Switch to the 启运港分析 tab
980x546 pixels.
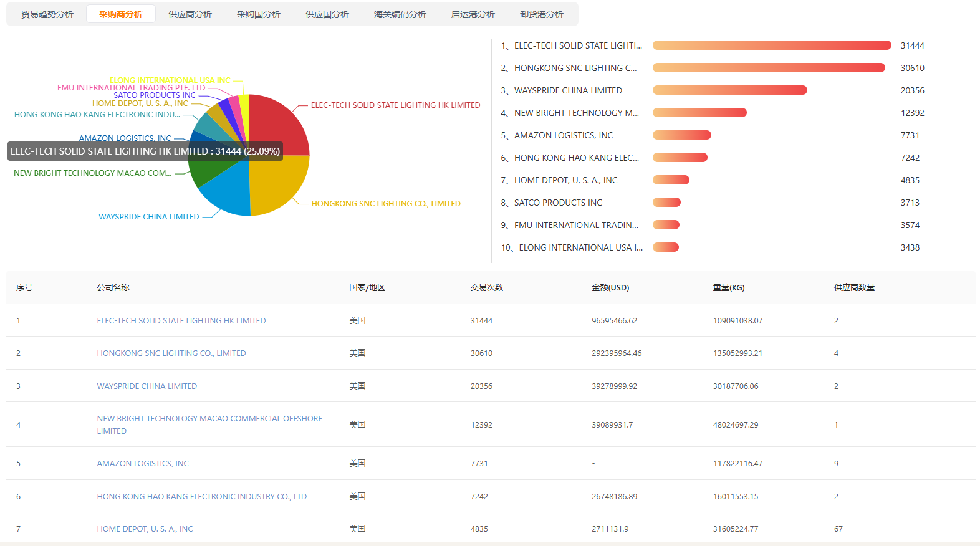(473, 14)
